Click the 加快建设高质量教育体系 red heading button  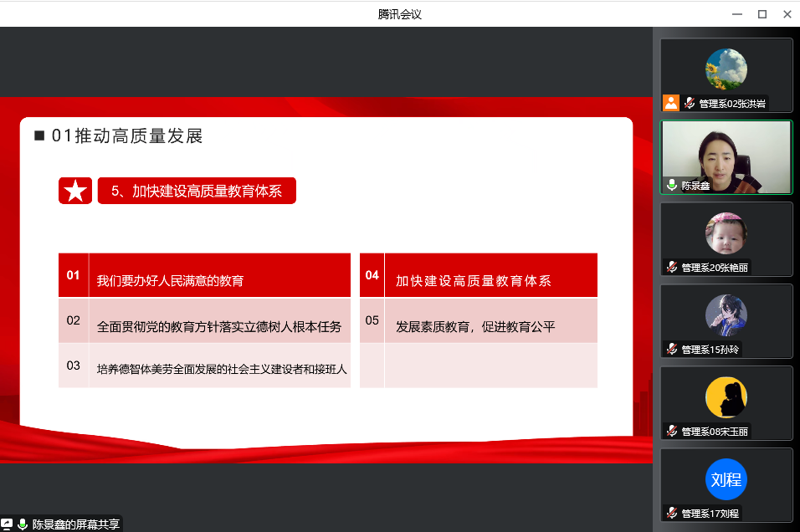pos(197,192)
